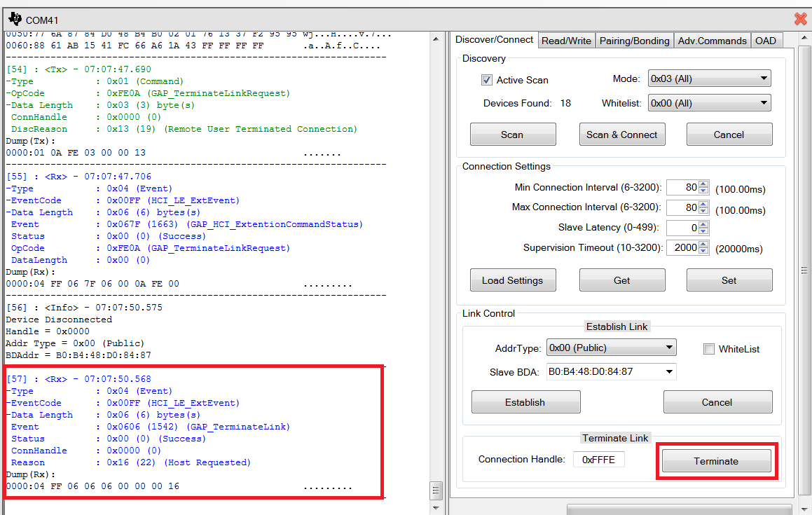812x515 pixels.
Task: Open the discovery Mode dropdown
Action: [x=709, y=79]
